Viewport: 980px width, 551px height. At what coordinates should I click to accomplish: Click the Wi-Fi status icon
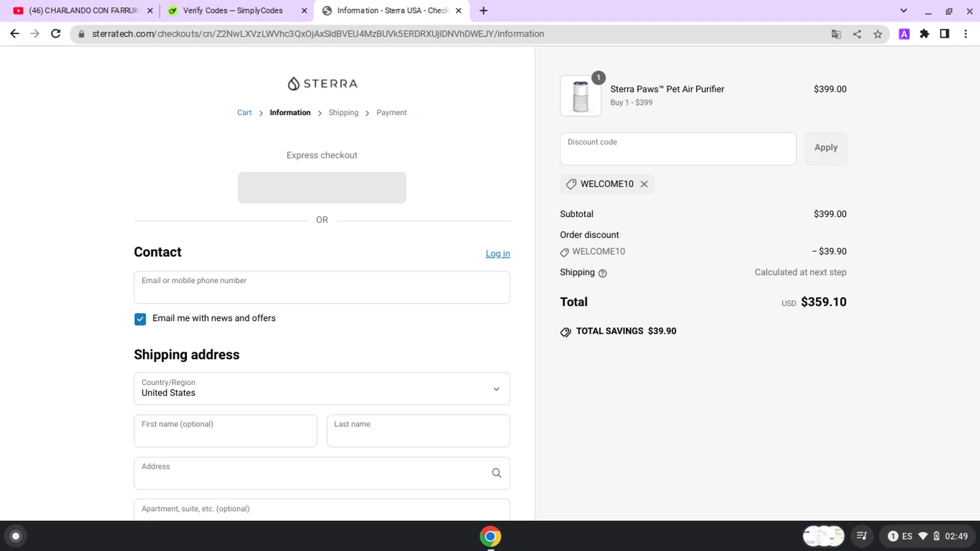(x=923, y=536)
